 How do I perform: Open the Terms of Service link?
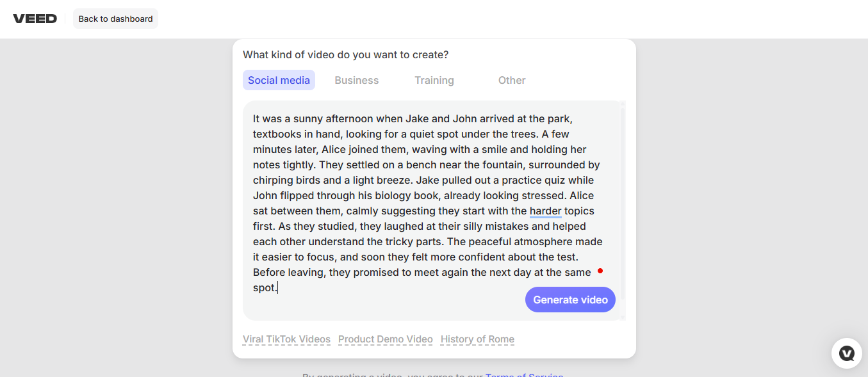(524, 375)
